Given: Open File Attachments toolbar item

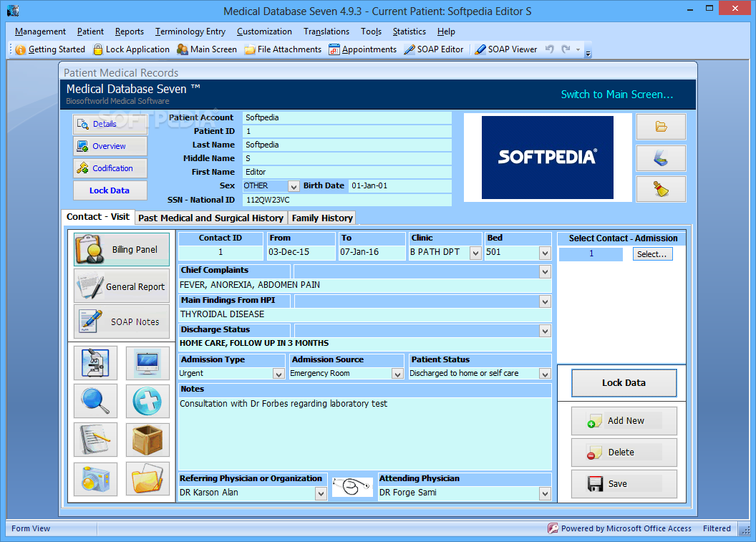Looking at the screenshot, I should pos(283,49).
